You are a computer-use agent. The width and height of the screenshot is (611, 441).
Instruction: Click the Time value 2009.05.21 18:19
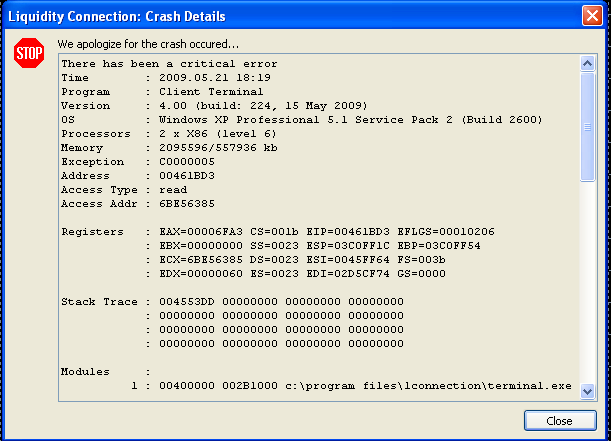(215, 78)
